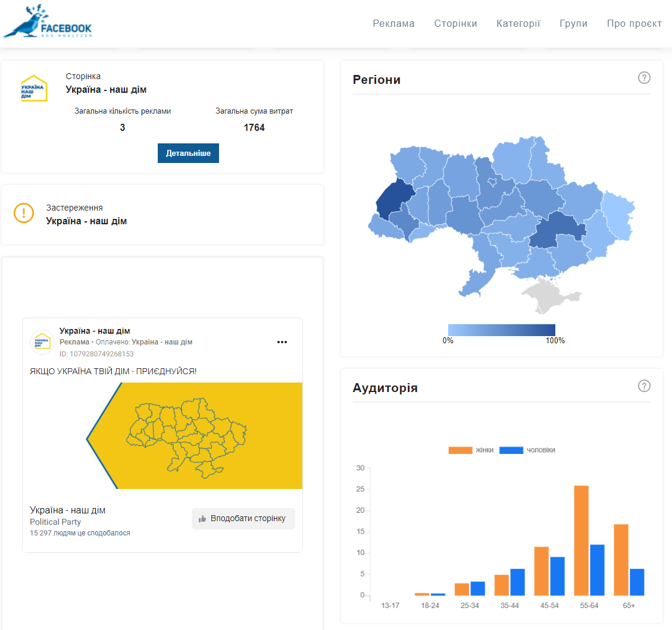Screen dimensions: 672x630
Task: Navigate to the Групи section
Action: [573, 24]
